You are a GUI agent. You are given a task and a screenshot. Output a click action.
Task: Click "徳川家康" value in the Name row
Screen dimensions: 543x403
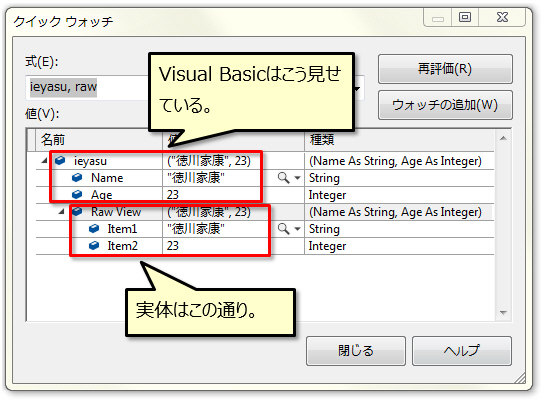tap(196, 178)
